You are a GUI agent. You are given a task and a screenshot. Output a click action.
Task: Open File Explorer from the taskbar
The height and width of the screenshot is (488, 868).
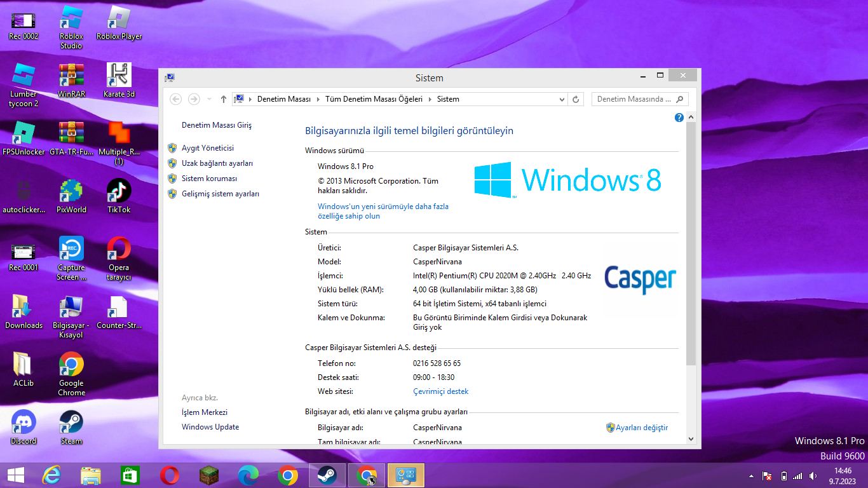(x=91, y=475)
